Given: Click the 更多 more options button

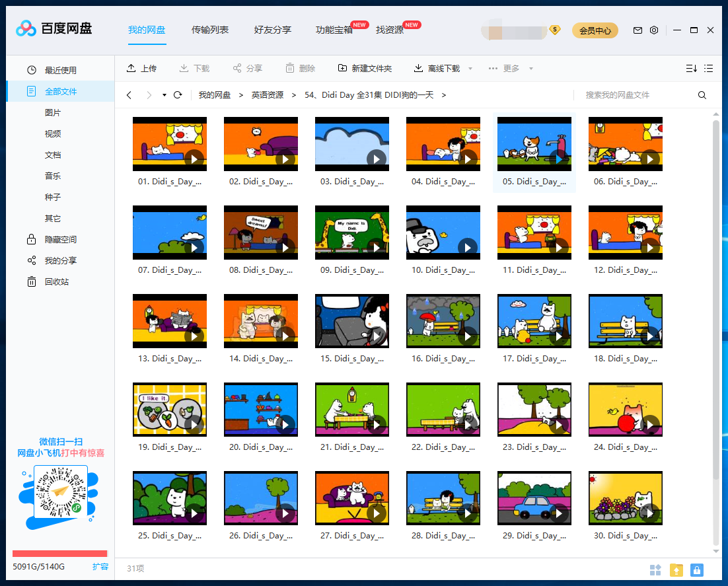Looking at the screenshot, I should pyautogui.click(x=504, y=69).
